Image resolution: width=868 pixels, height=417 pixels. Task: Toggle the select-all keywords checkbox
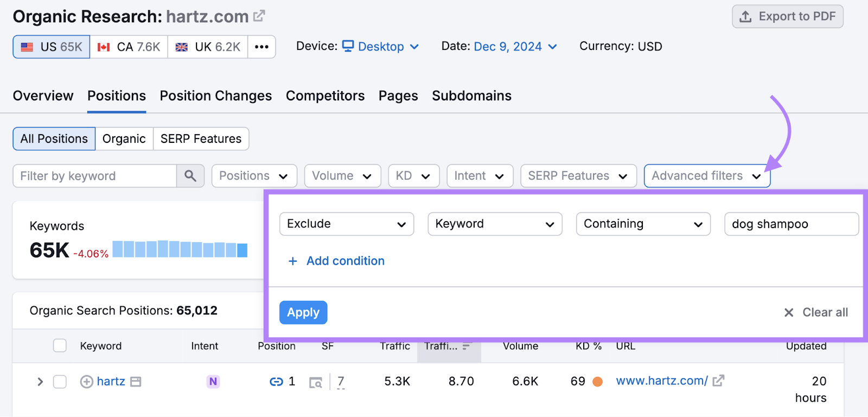click(x=60, y=346)
